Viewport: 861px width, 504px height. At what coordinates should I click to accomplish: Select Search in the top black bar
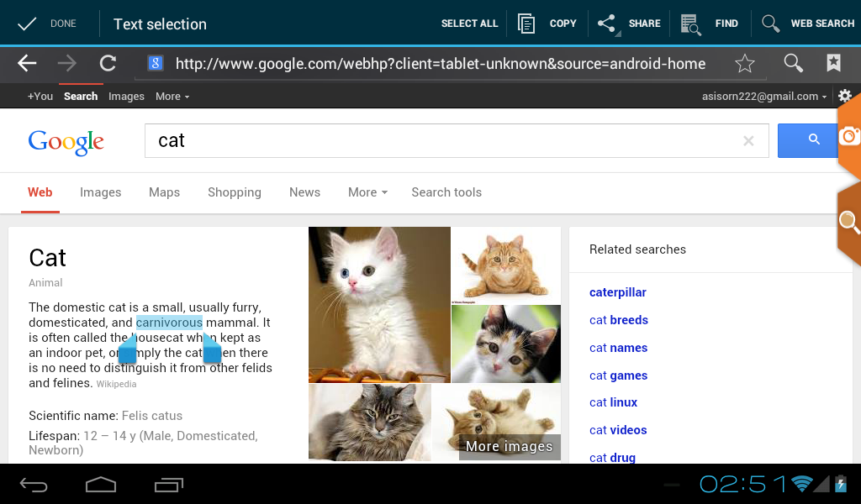(x=81, y=97)
